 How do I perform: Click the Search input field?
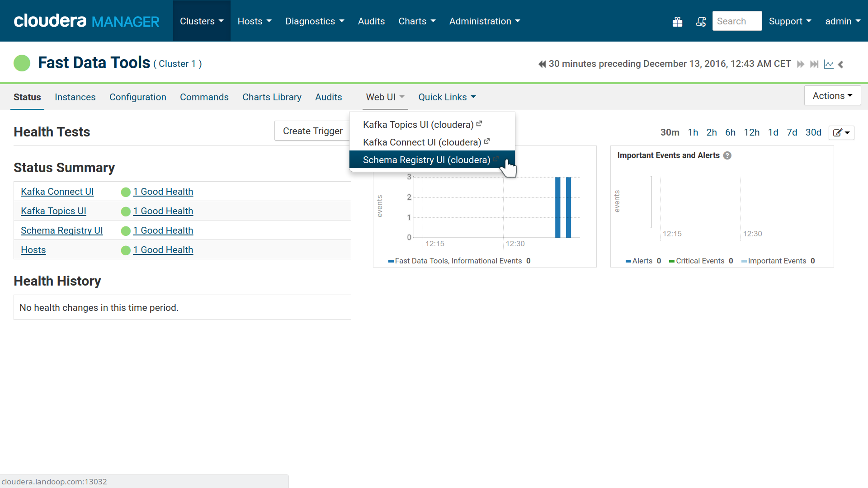click(737, 21)
